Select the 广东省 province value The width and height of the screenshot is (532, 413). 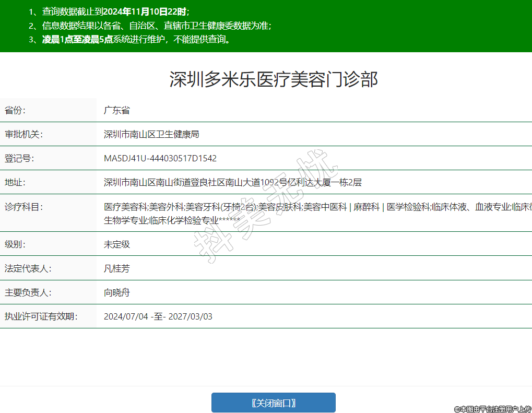[116, 110]
